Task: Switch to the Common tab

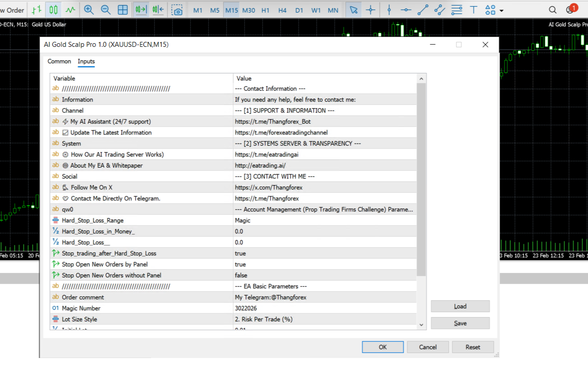Action: click(59, 61)
